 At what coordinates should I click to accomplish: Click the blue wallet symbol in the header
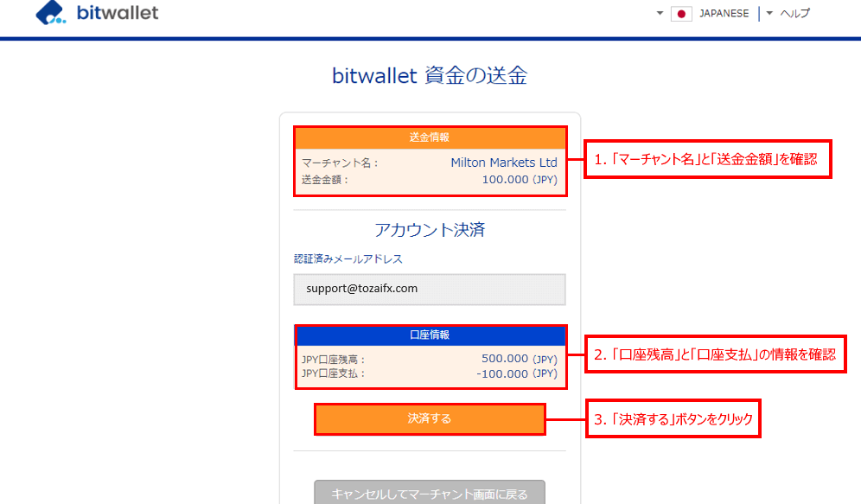click(49, 13)
